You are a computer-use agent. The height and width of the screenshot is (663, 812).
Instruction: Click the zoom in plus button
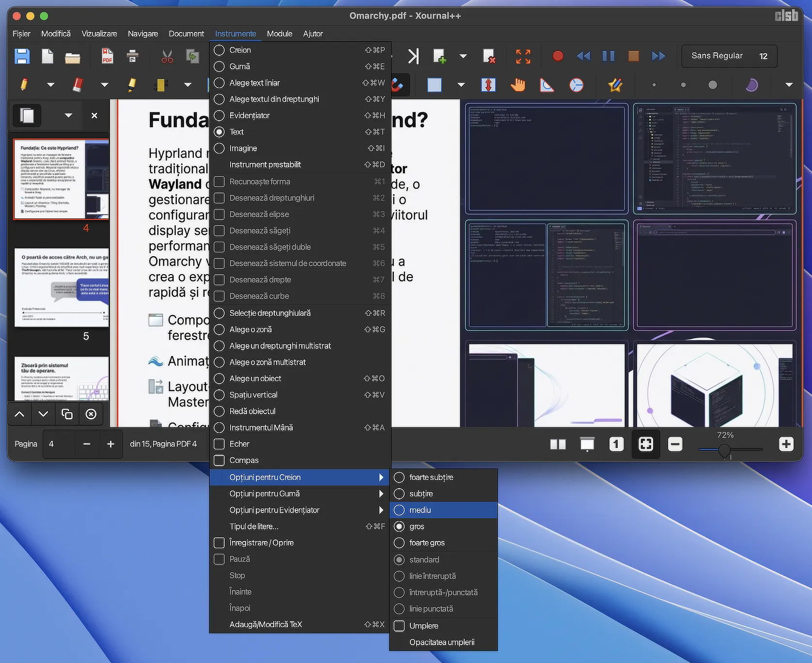pyautogui.click(x=786, y=444)
